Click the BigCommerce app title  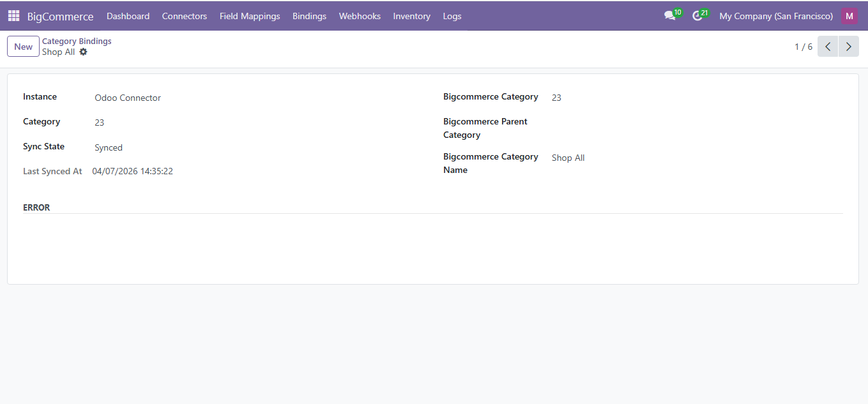[x=60, y=17]
